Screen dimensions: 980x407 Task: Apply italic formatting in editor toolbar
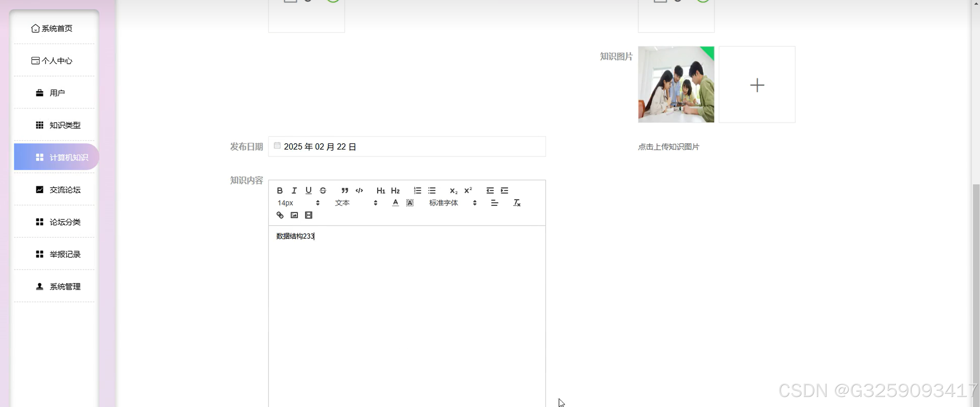click(294, 190)
